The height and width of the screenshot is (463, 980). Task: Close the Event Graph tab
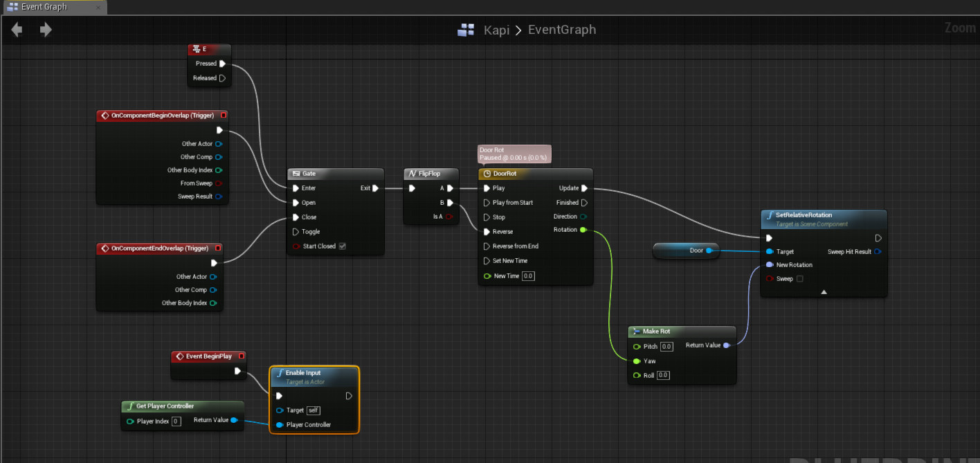click(98, 8)
